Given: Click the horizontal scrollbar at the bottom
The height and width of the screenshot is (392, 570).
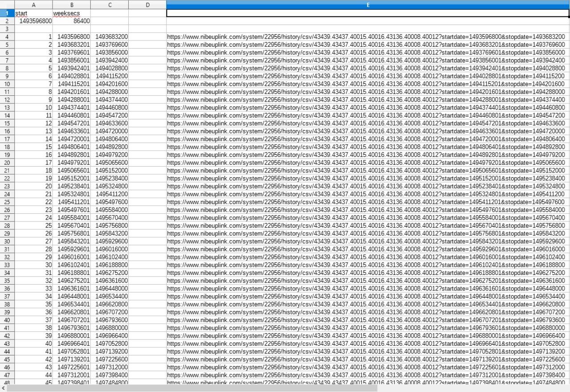Looking at the screenshot, I should tap(192, 388).
